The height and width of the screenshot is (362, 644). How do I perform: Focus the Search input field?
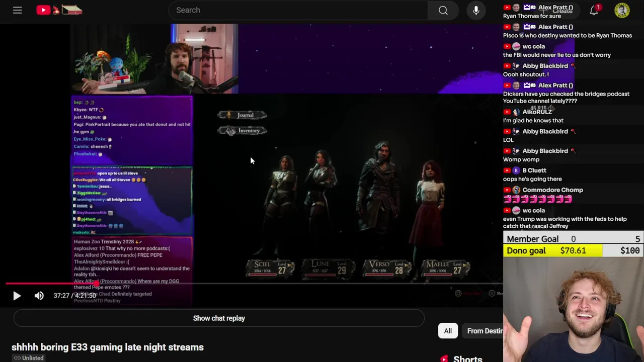(x=298, y=10)
